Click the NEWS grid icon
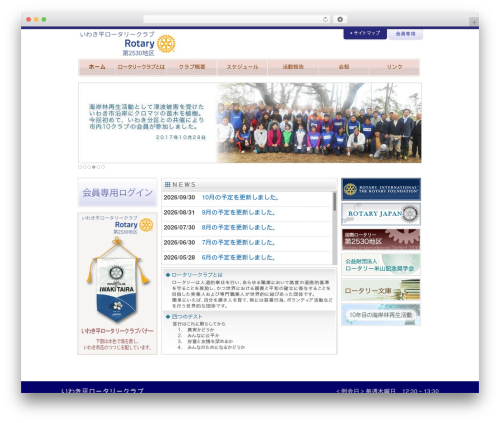 point(168,185)
